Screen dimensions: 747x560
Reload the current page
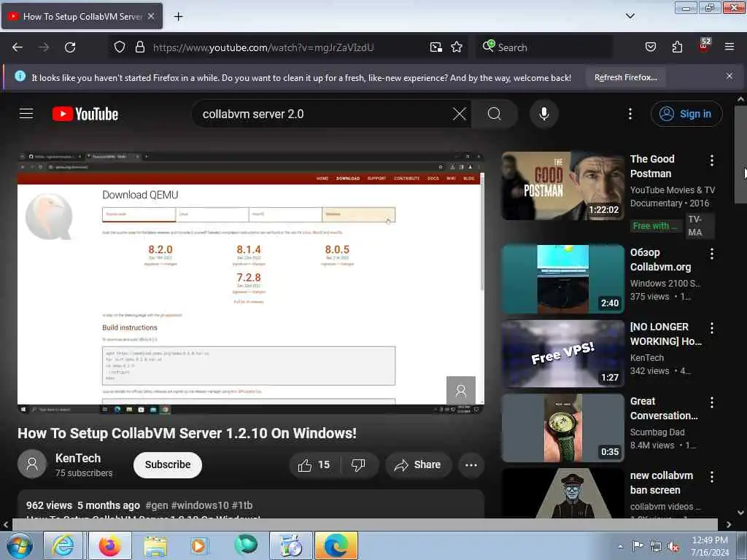[70, 47]
